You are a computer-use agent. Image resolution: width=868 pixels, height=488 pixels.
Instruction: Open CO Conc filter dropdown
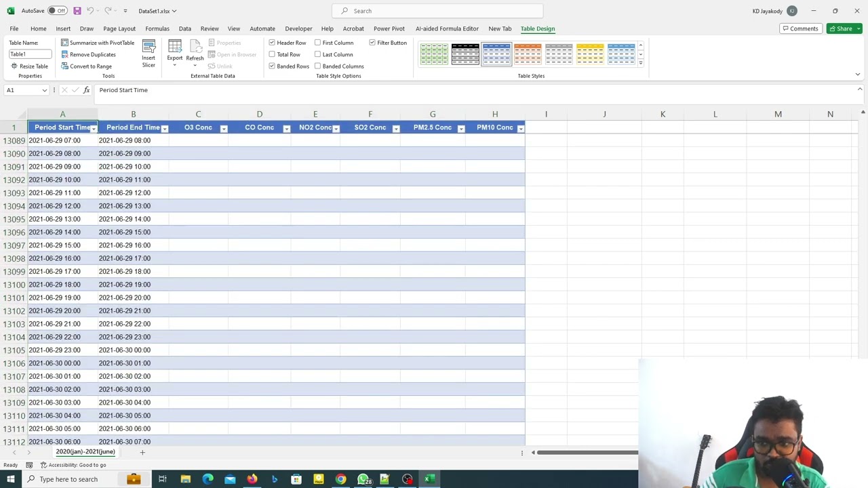(x=286, y=128)
